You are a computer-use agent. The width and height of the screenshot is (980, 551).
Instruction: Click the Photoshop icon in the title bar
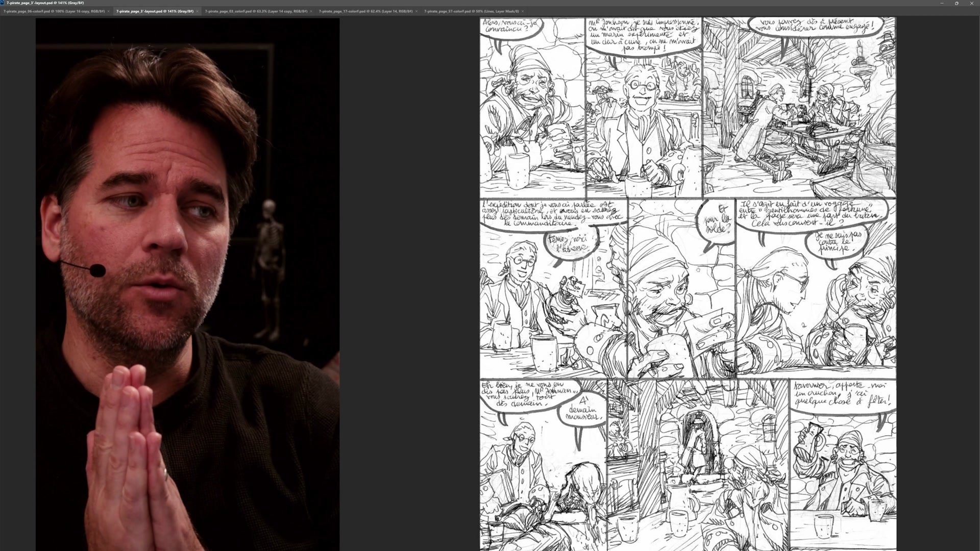pos(2,3)
